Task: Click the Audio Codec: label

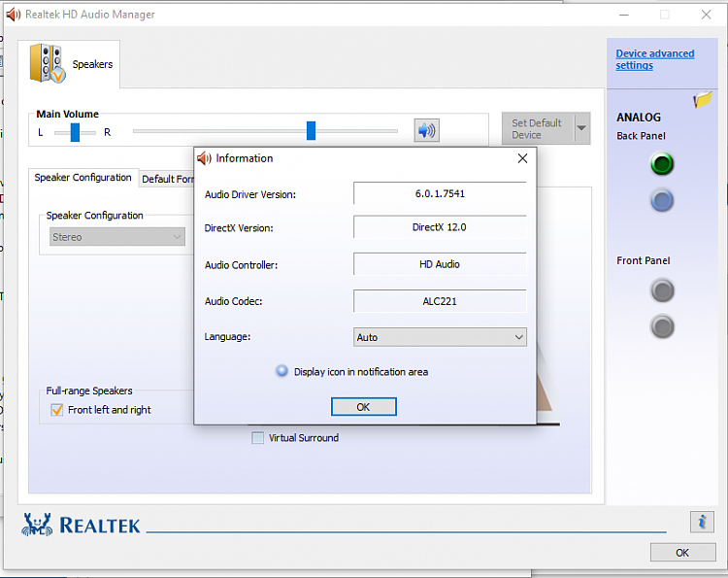Action: 234,301
